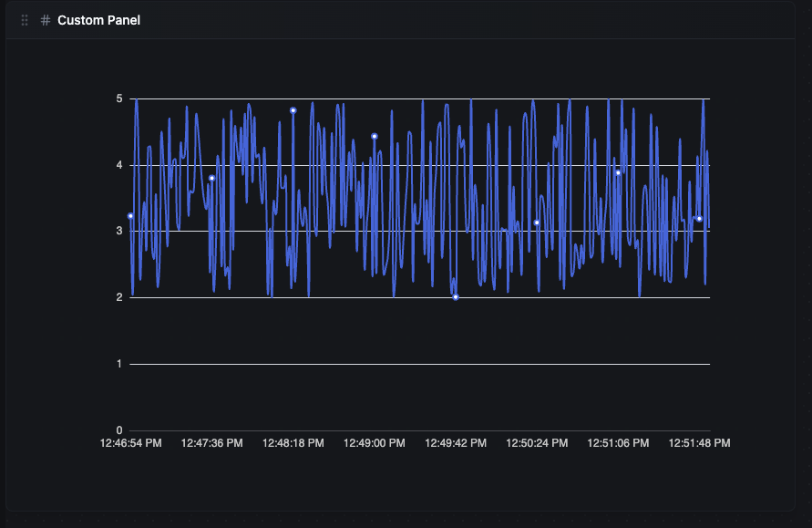Click the highest data point marker near value 5
The height and width of the screenshot is (528, 812).
tap(293, 110)
